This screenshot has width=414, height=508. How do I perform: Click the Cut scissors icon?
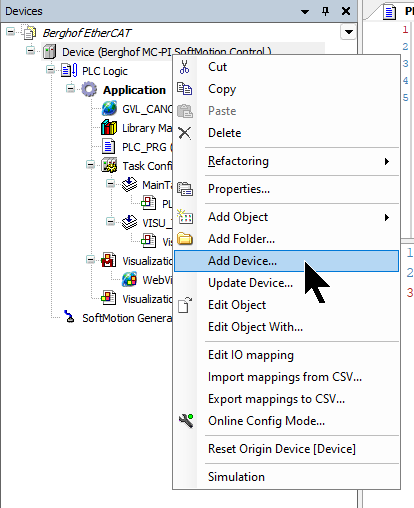[x=184, y=67]
